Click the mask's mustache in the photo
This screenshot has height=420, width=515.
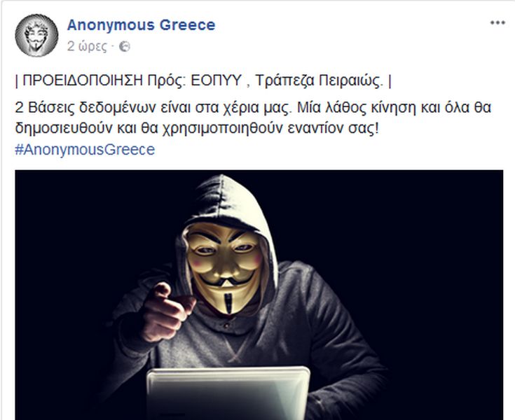coord(228,280)
